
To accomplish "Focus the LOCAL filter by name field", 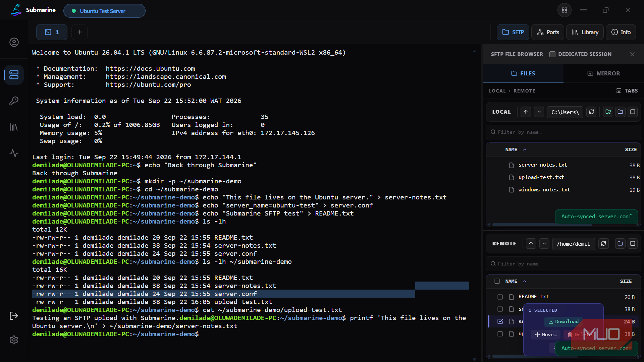I will pos(563,132).
